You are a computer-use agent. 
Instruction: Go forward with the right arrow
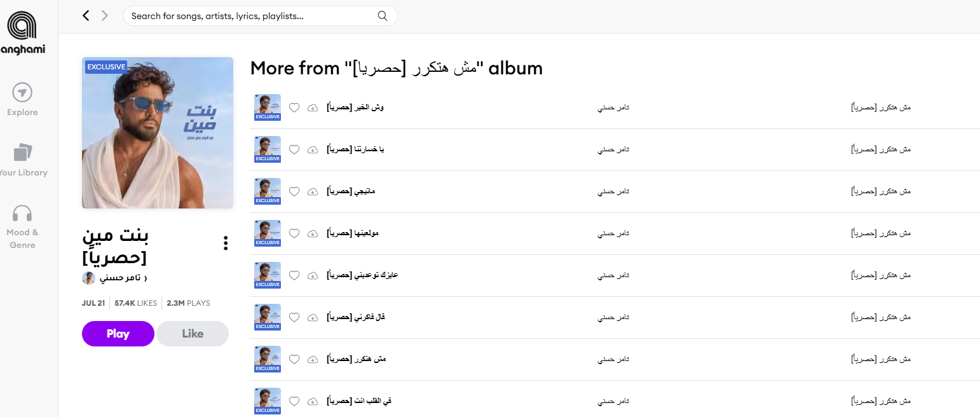[105, 16]
